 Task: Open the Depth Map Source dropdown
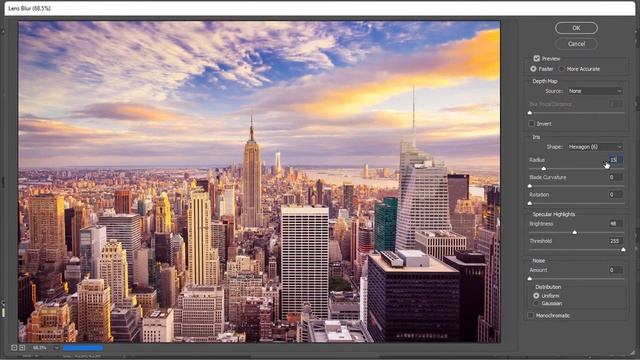(595, 91)
